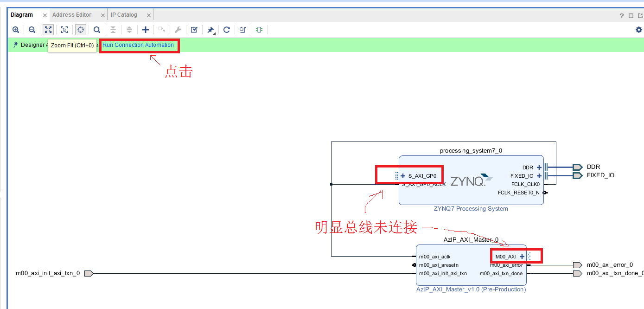Click the Zoom Out magnifier icon
The image size is (644, 309).
tap(32, 30)
